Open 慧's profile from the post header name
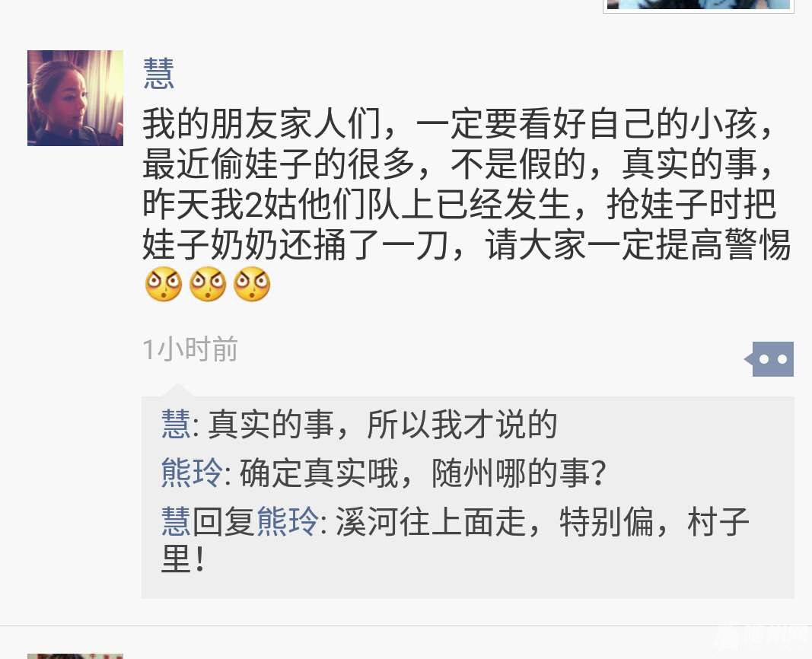Image resolution: width=812 pixels, height=659 pixels. [x=158, y=73]
